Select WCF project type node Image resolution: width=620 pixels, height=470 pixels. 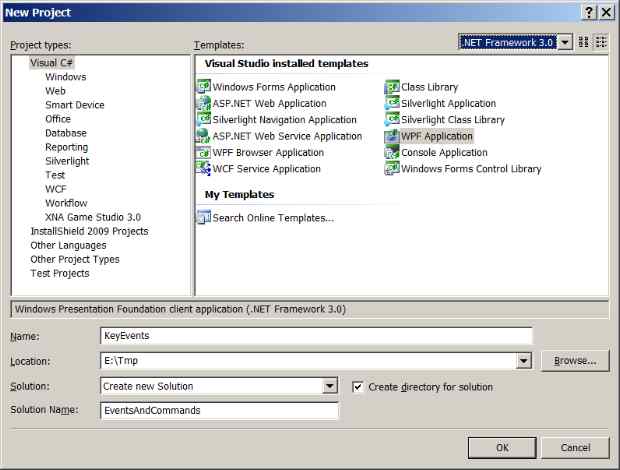coord(56,189)
